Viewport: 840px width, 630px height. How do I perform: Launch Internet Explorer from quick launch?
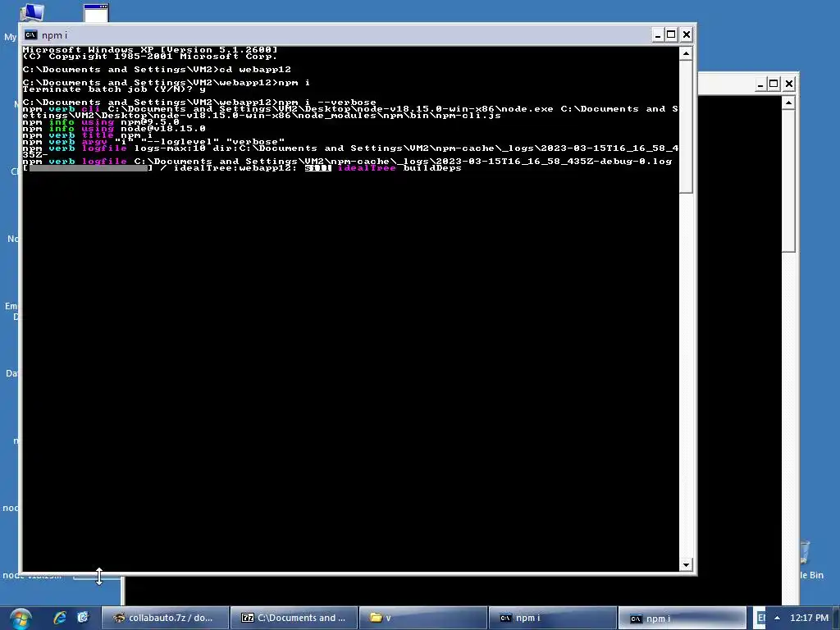point(60,618)
